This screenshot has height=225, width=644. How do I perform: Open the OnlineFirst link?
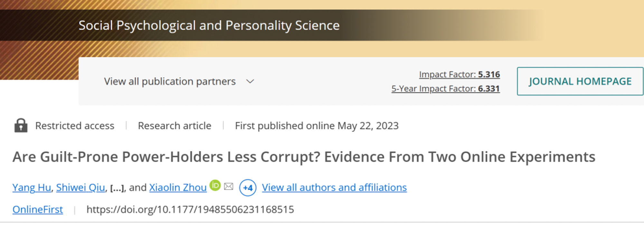point(38,210)
